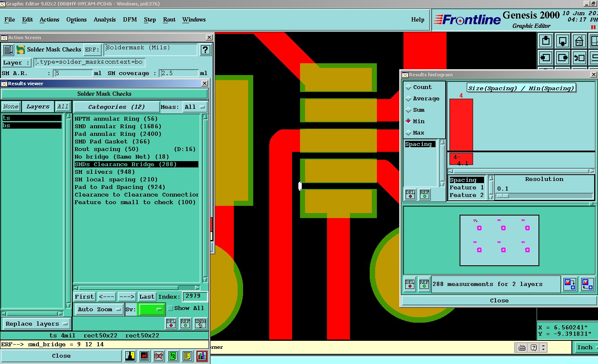598x364 pixels.
Task: Click REF icon under the histogram Spacing list
Action: coord(425,194)
